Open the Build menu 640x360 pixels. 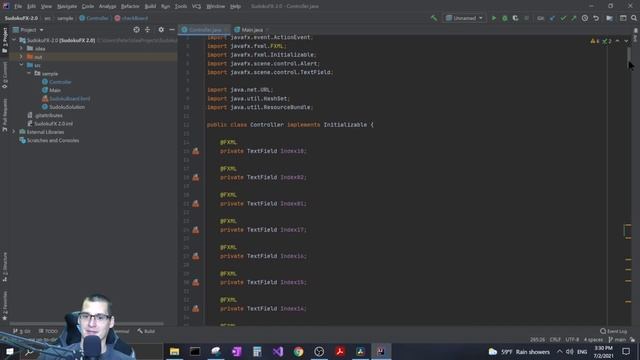click(150, 6)
